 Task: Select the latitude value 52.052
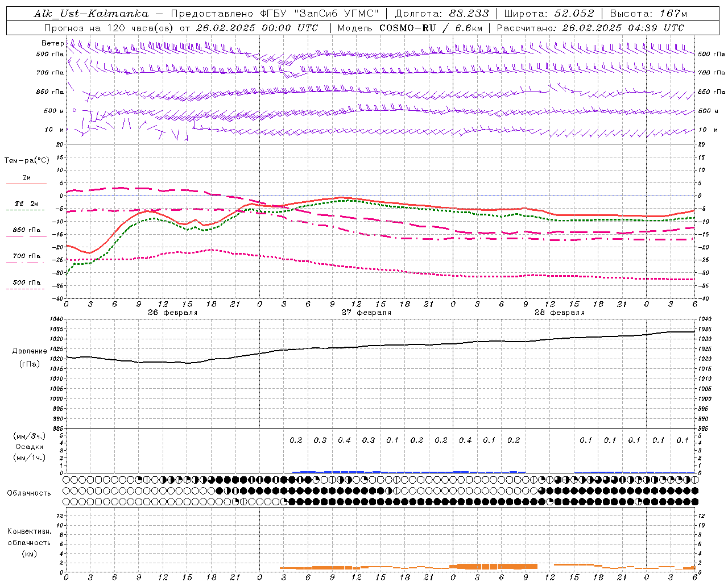574,14
